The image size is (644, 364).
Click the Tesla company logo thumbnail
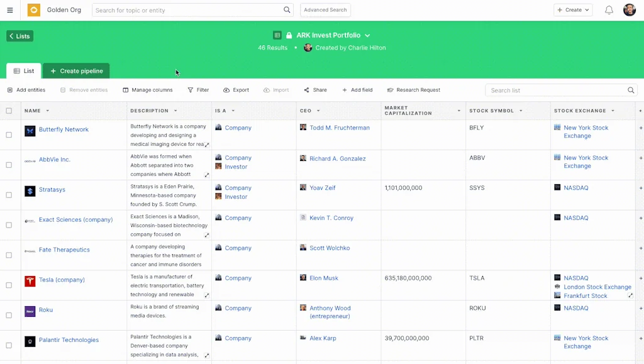30,280
